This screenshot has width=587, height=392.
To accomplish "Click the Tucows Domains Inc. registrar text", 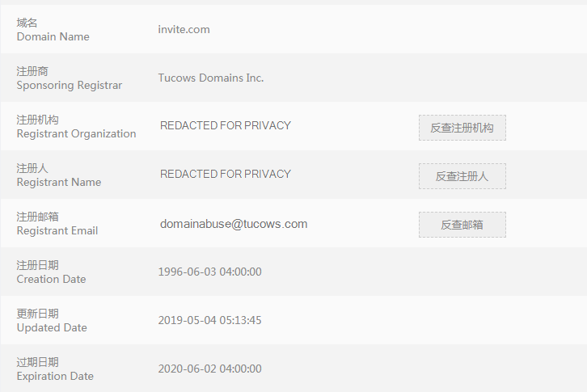I will click(211, 78).
